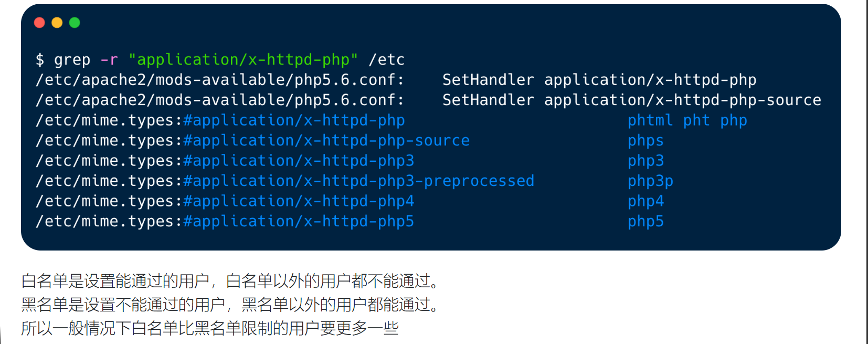
Task: Click the yellow dot in code block header
Action: [57, 23]
